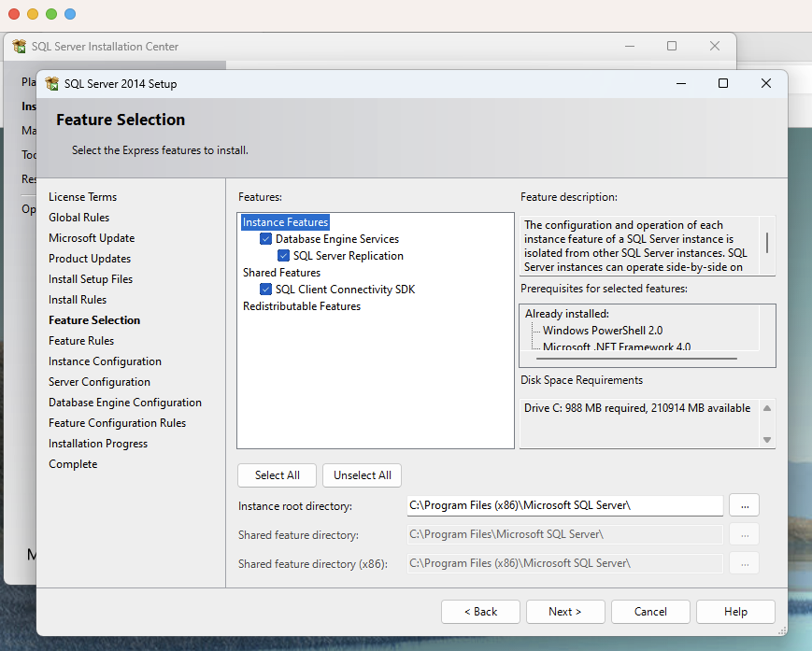Open the Complete step
Viewport: 812px width, 651px height.
[73, 464]
